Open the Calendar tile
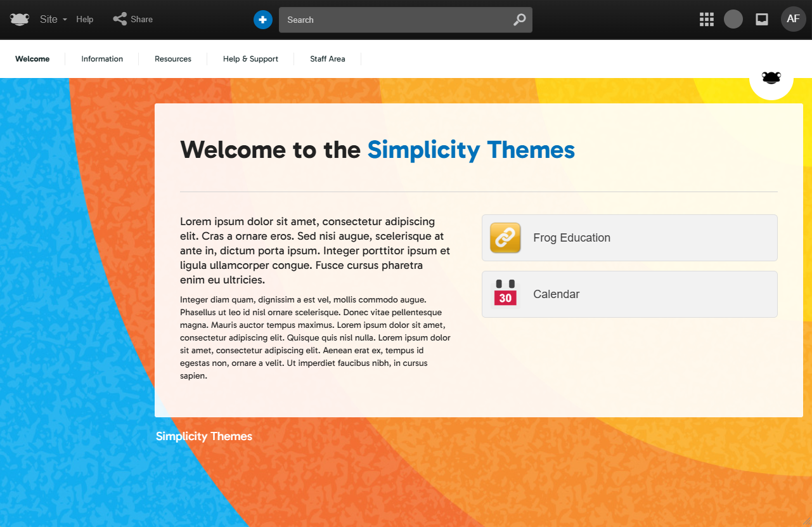Viewport: 812px width, 527px height. tap(629, 294)
